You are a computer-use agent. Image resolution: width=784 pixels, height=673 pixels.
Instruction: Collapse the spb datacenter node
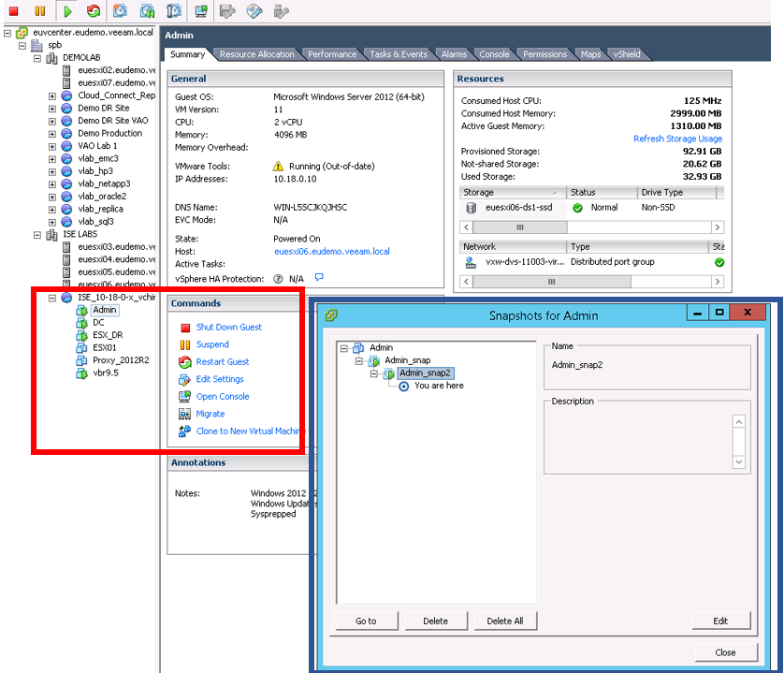22,46
